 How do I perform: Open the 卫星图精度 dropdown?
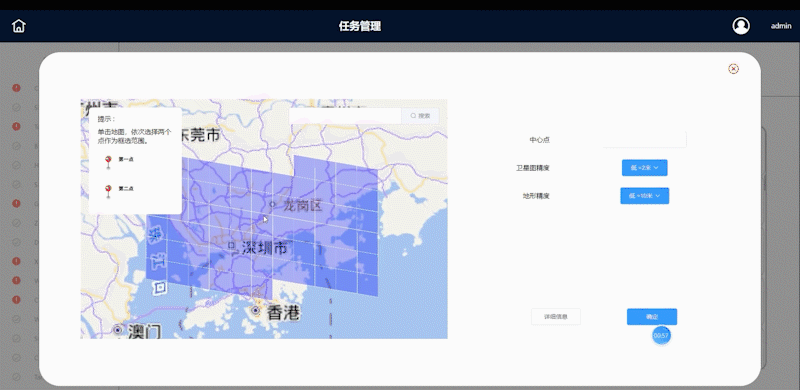[644, 167]
